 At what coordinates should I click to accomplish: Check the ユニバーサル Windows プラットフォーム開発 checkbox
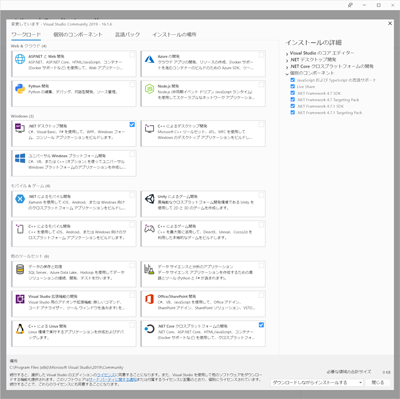pos(132,154)
